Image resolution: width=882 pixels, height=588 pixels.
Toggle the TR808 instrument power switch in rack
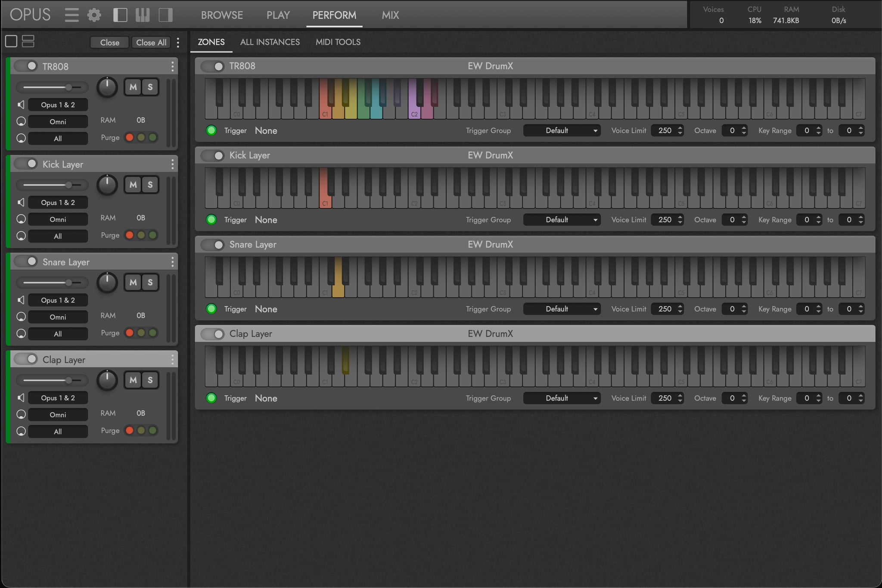pyautogui.click(x=26, y=66)
